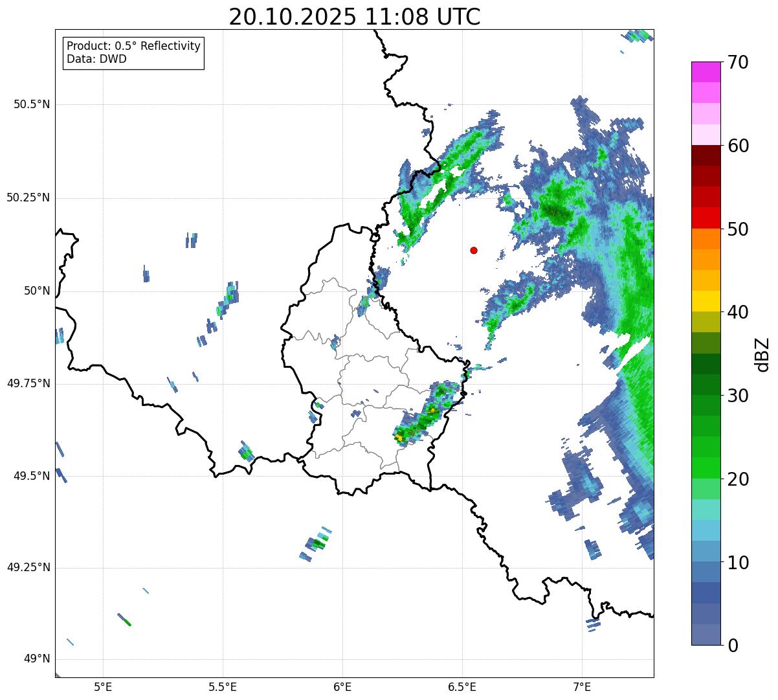
Task: Click the title 20.10.2025 11:08 UTC
Action: coord(355,16)
